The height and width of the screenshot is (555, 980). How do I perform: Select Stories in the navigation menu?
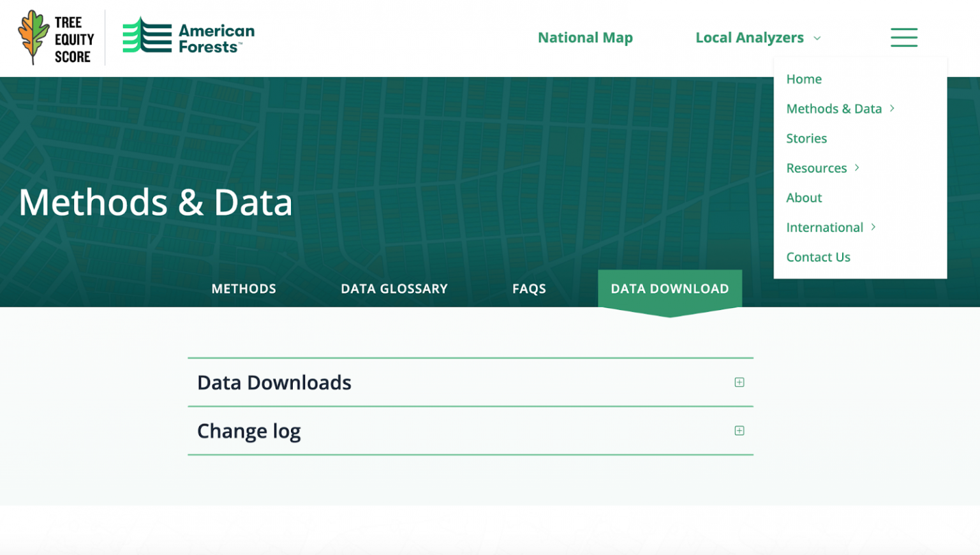pos(806,138)
